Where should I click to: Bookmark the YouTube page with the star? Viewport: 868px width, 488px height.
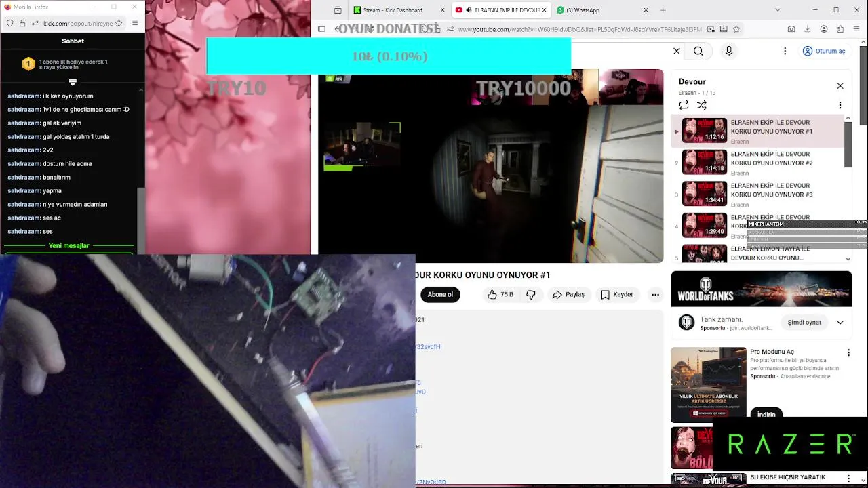tap(736, 29)
